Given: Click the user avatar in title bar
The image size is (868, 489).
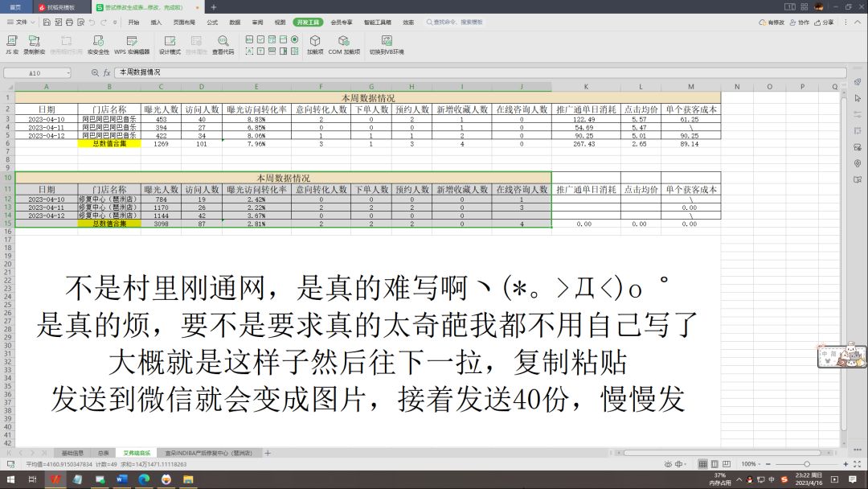Looking at the screenshot, I should [819, 6].
